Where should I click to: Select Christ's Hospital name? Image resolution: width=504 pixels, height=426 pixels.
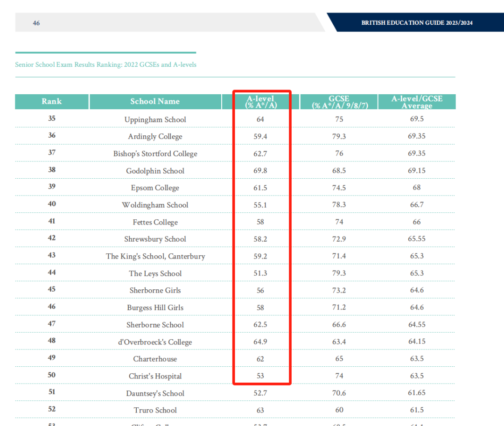click(155, 376)
